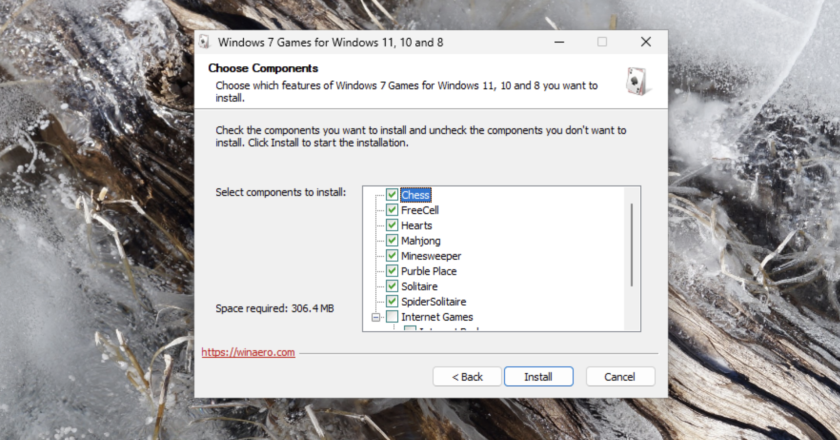Uncheck the Hearts component checkbox
The height and width of the screenshot is (440, 840).
tap(392, 225)
